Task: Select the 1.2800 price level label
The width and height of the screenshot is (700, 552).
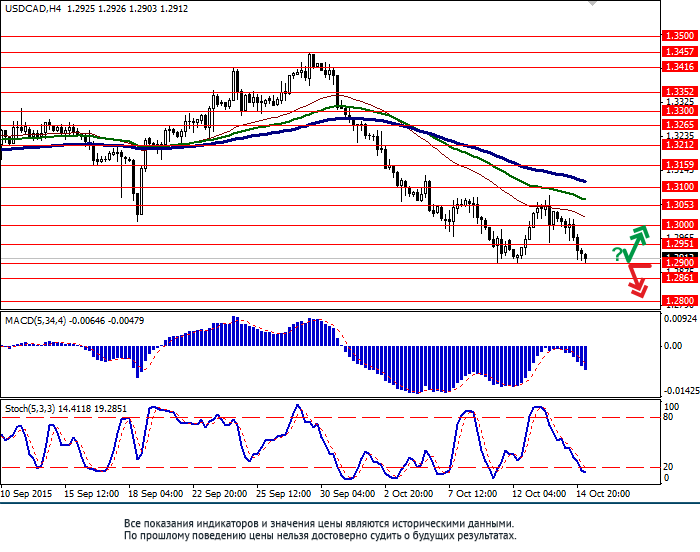Action: click(x=680, y=301)
